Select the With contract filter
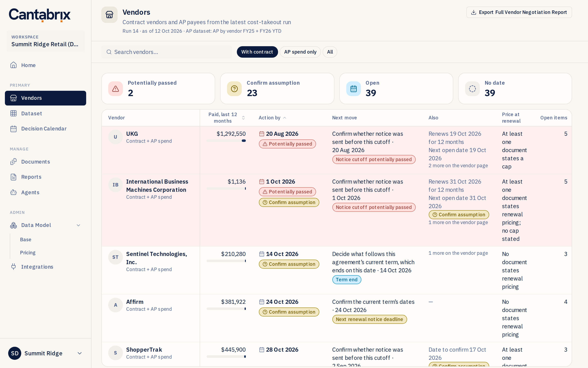The image size is (588, 368). 257,52
